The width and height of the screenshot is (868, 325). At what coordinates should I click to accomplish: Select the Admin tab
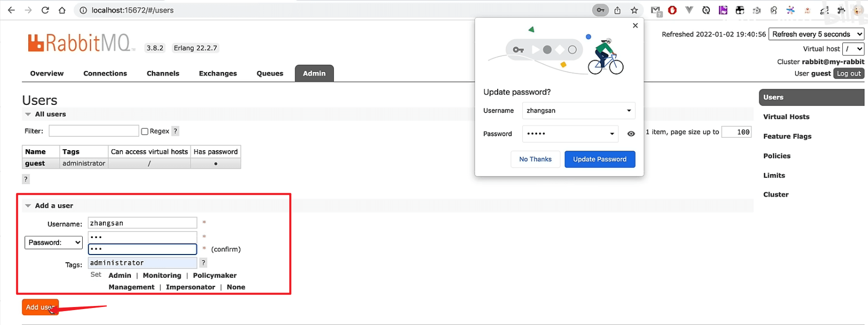[x=314, y=74]
